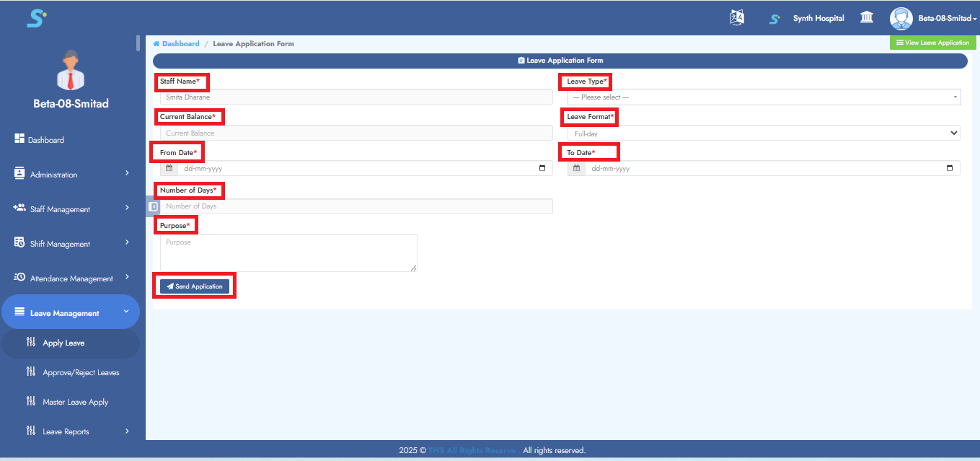Screen dimensions: 980x461
Task: Open the user profile avatar picture
Action: coord(901,18)
